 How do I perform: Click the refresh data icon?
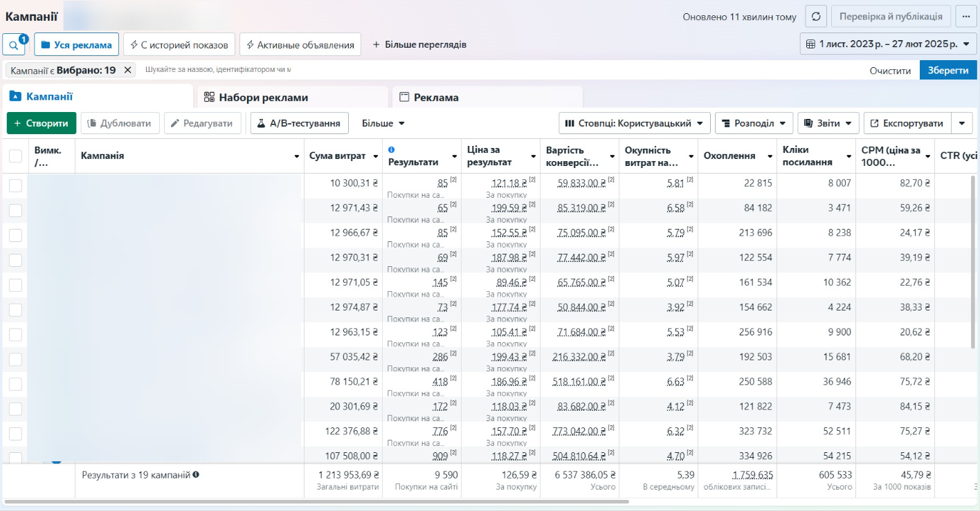coord(816,17)
